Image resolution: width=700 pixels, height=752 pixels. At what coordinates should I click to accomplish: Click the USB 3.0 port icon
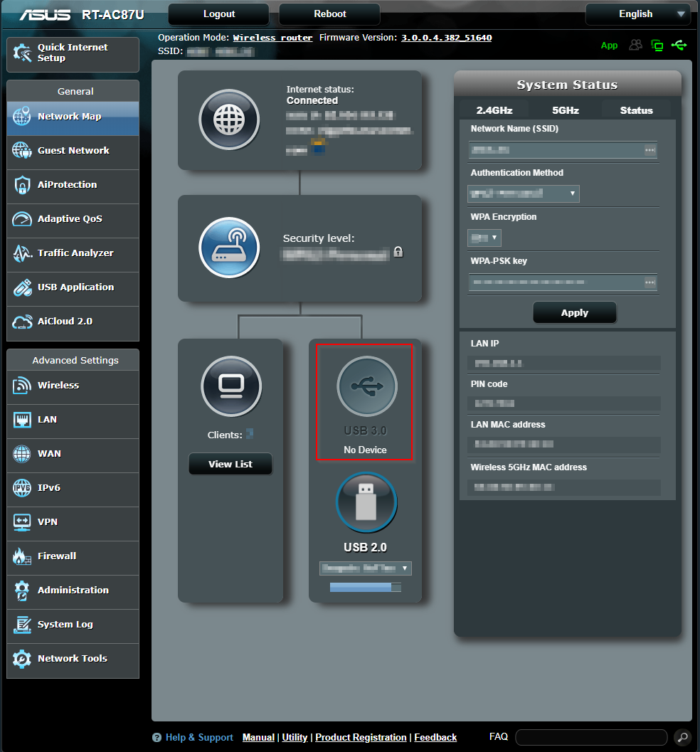point(367,386)
